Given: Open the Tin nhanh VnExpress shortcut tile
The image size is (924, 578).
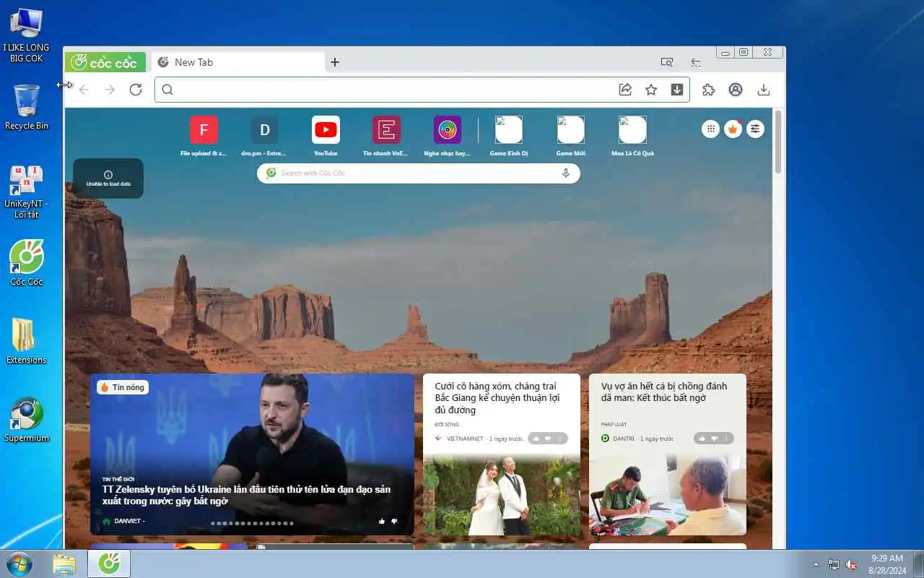Looking at the screenshot, I should [x=386, y=135].
